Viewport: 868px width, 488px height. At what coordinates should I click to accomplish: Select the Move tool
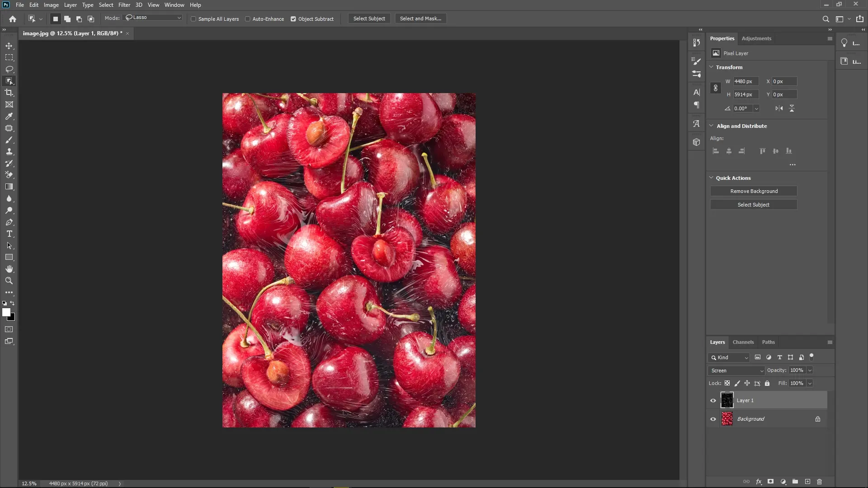[9, 46]
